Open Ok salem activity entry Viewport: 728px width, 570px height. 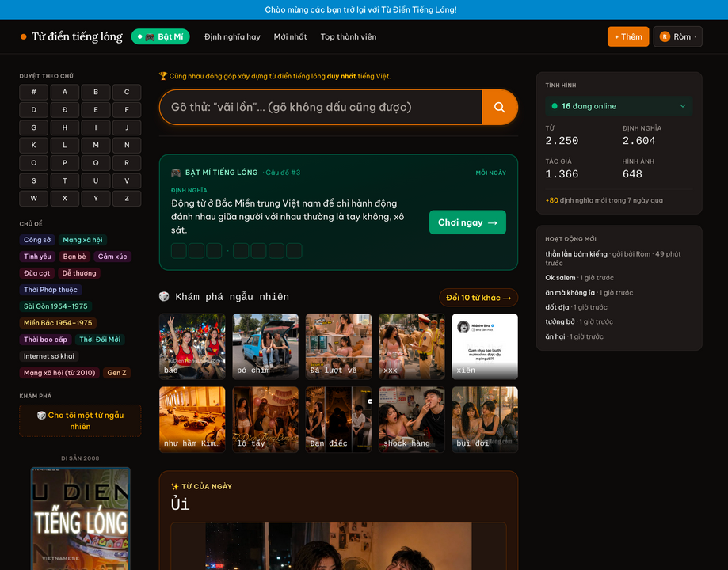pos(560,278)
